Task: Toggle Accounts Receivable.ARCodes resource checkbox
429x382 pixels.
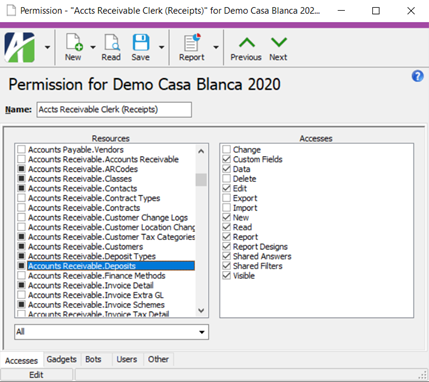Action: (x=21, y=169)
